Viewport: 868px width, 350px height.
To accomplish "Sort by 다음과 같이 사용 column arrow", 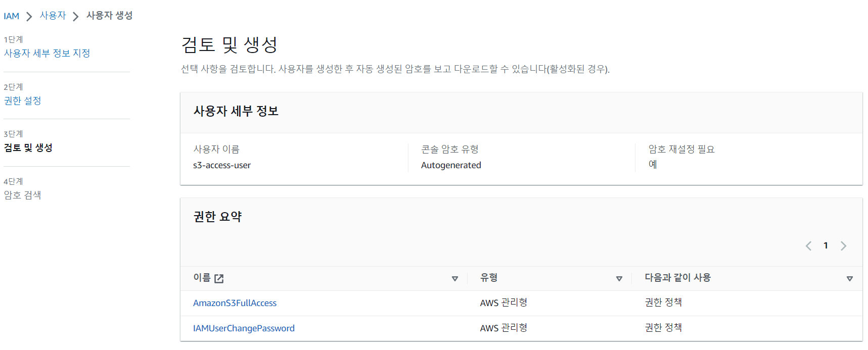I will point(850,279).
